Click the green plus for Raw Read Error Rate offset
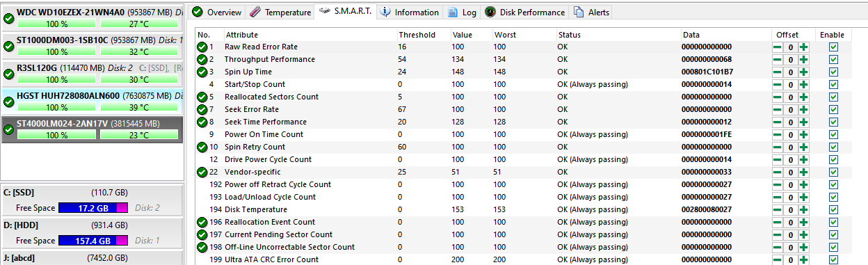This screenshot has height=265, width=868. pyautogui.click(x=804, y=47)
